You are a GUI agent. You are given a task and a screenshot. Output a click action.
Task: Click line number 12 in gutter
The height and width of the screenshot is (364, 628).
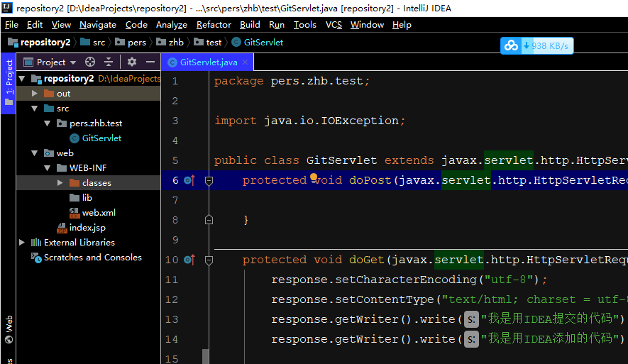[172, 299]
